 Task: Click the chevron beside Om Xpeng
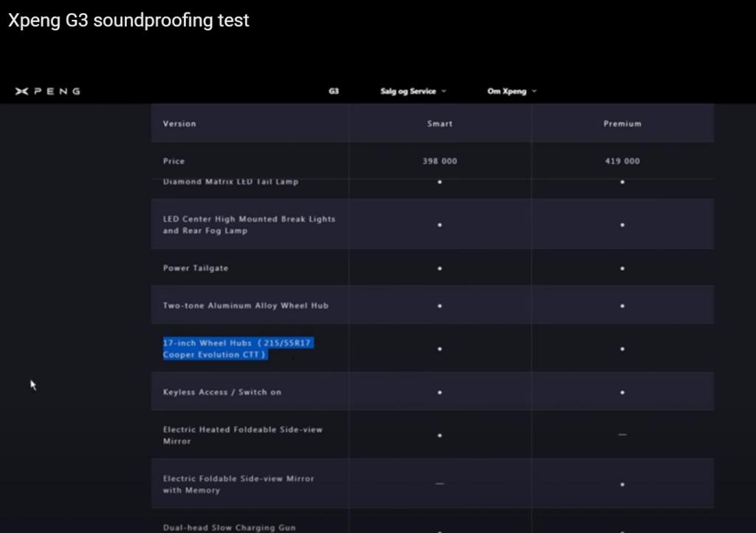pyautogui.click(x=534, y=91)
